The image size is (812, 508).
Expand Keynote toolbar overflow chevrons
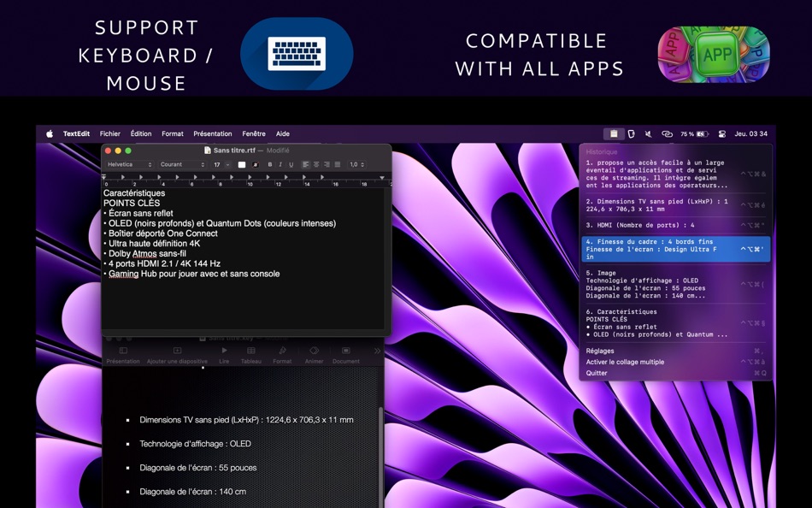tap(377, 351)
